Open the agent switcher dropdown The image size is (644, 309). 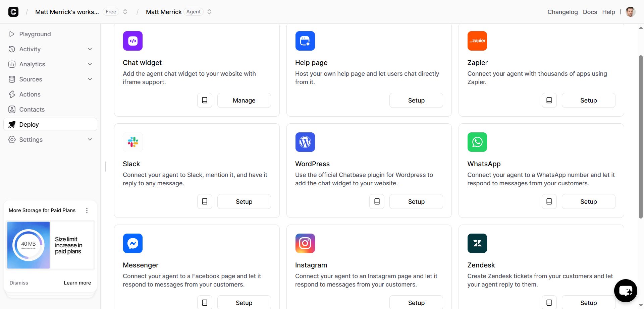click(209, 12)
